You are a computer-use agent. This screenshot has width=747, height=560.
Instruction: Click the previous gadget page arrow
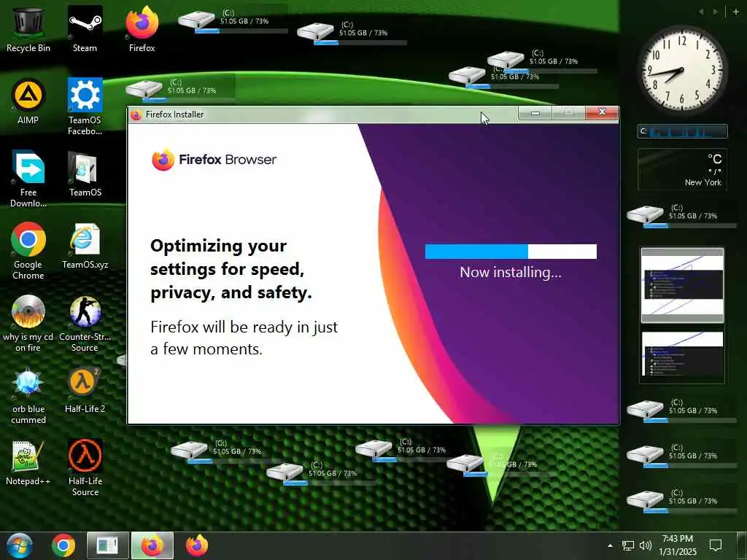point(701,12)
